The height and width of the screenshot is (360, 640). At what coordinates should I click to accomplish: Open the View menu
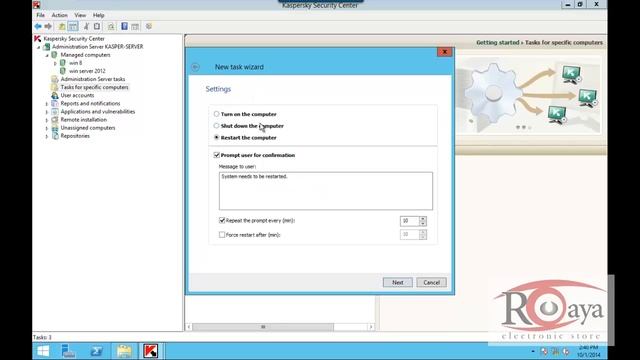coord(80,15)
